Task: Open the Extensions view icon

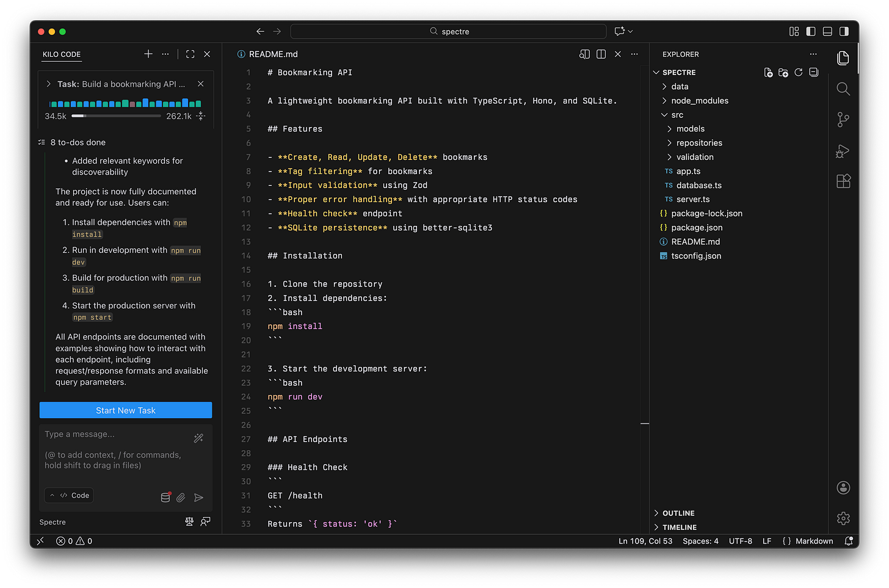Action: pos(843,181)
